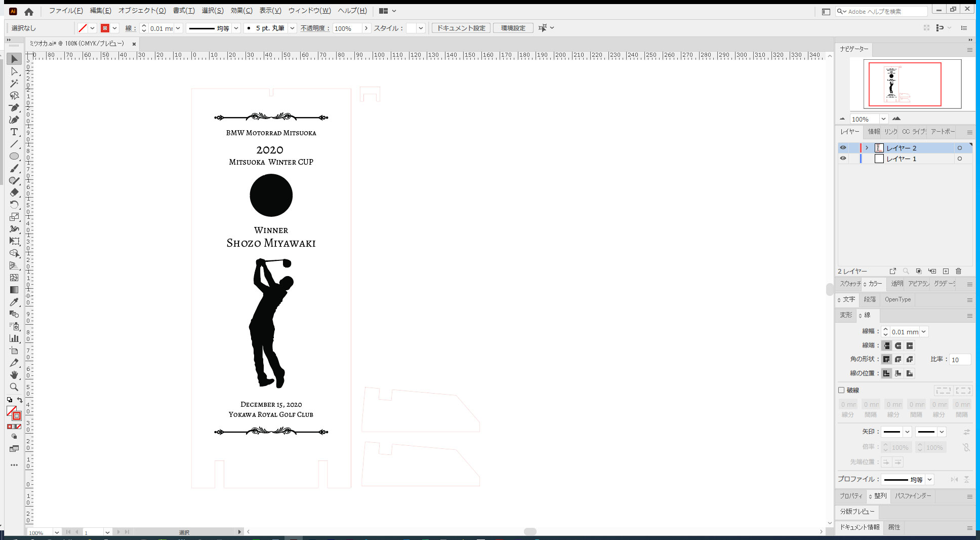Select the Eraser tool

(14, 192)
